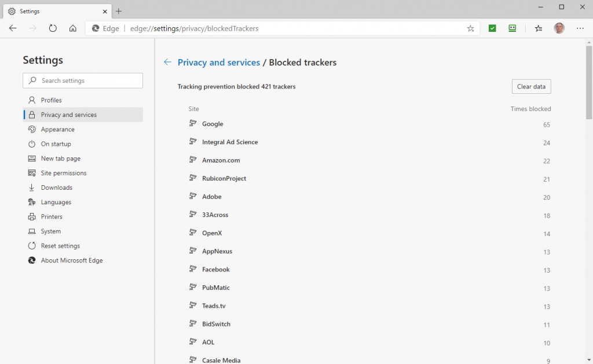Open the profile avatar menu
This screenshot has height=364, width=593.
(559, 28)
